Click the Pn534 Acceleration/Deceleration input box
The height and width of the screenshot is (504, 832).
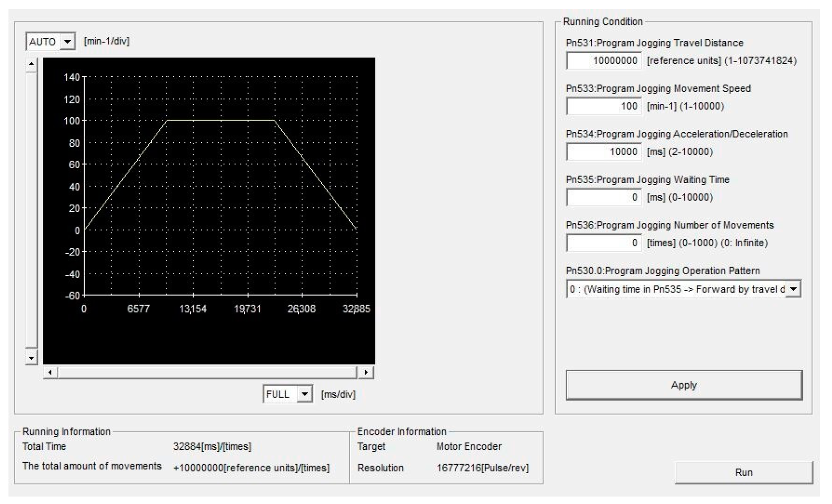tap(604, 152)
